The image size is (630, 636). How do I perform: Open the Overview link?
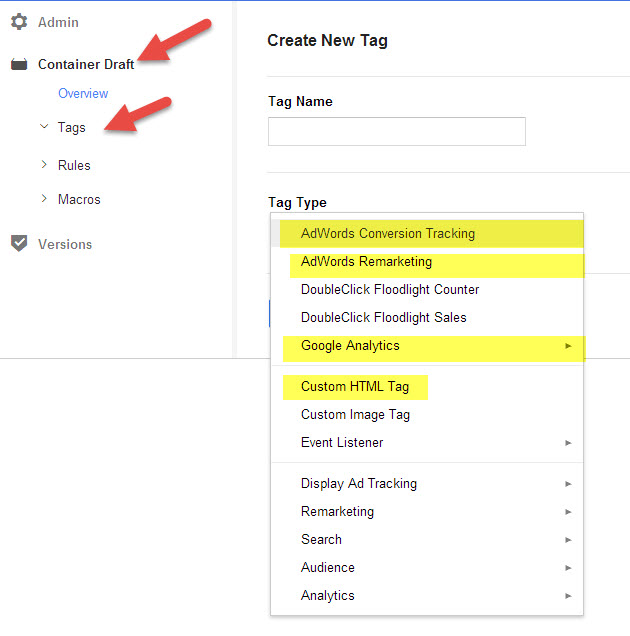[83, 93]
